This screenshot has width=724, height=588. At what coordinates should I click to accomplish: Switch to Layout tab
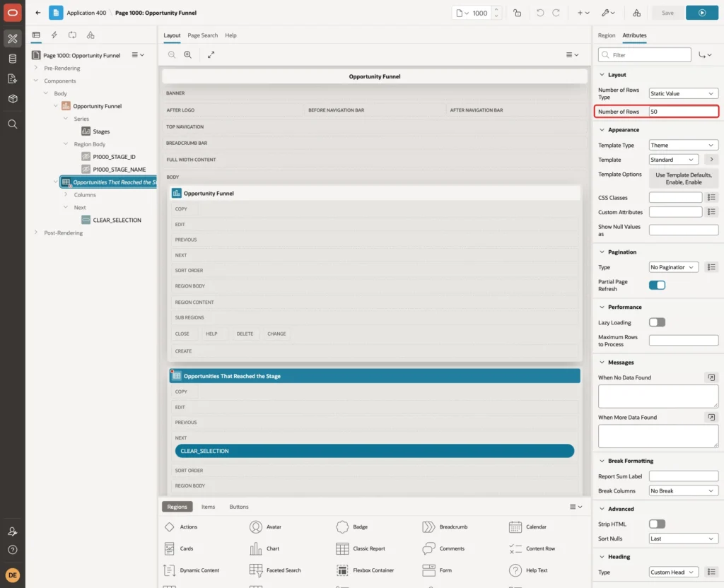click(x=172, y=35)
